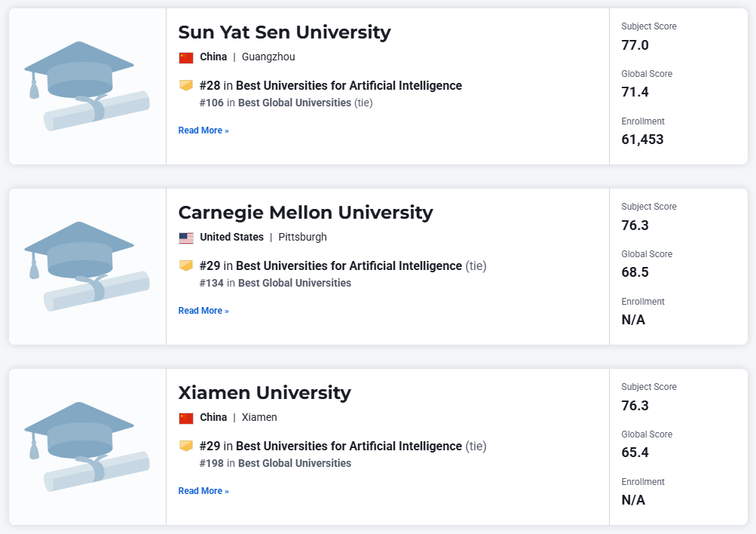Open Read More for Xiamen University
The image size is (756, 534).
tap(204, 490)
